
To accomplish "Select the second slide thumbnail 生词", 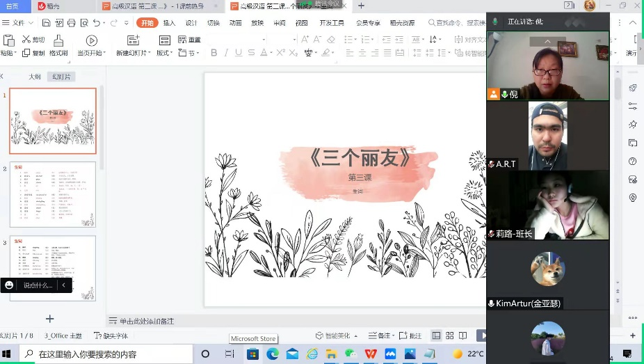I will (53, 195).
